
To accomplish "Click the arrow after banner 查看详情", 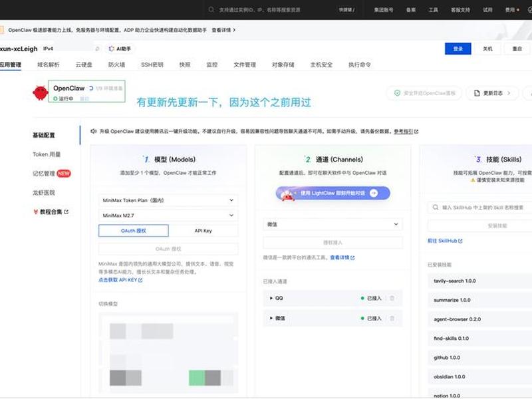I will point(234,30).
